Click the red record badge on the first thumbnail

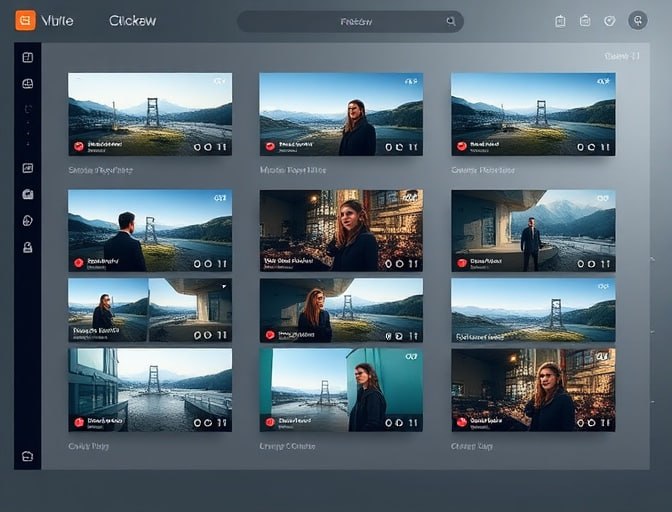pos(78,146)
